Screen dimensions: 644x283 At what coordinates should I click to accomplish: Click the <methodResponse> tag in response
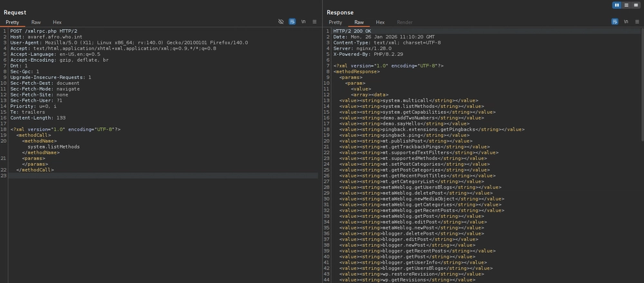357,71
